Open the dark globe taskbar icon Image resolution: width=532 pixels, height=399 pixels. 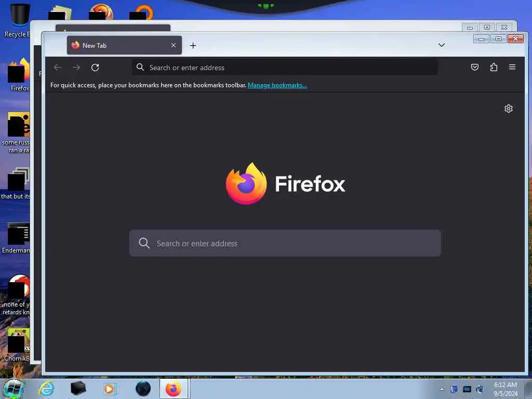(143, 389)
